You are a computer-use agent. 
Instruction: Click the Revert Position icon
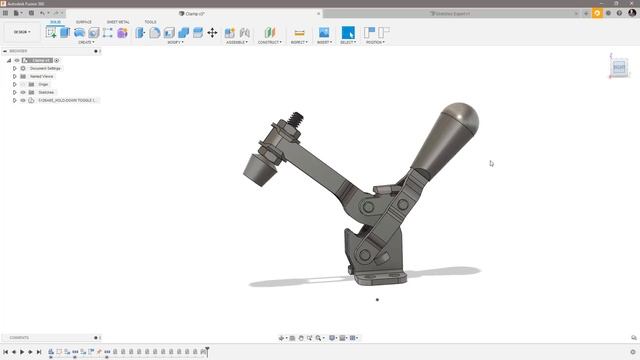tap(384, 33)
